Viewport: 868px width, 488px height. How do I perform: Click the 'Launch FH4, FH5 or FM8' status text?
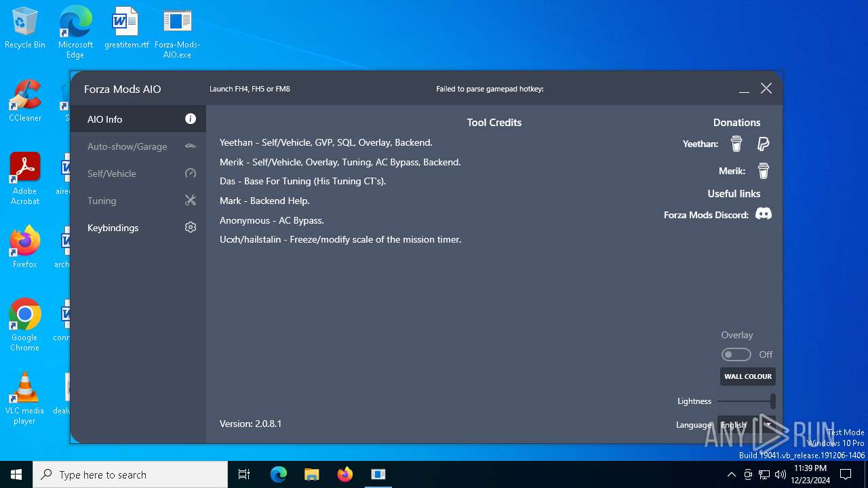tap(250, 89)
